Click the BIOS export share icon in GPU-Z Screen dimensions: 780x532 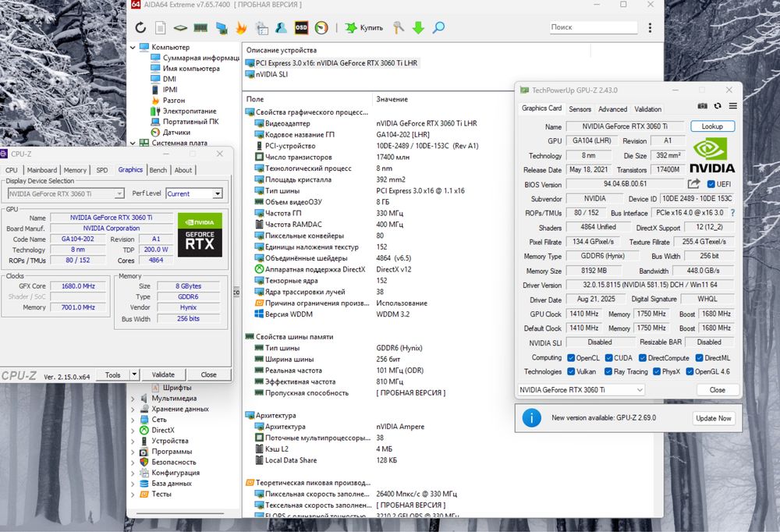point(694,183)
